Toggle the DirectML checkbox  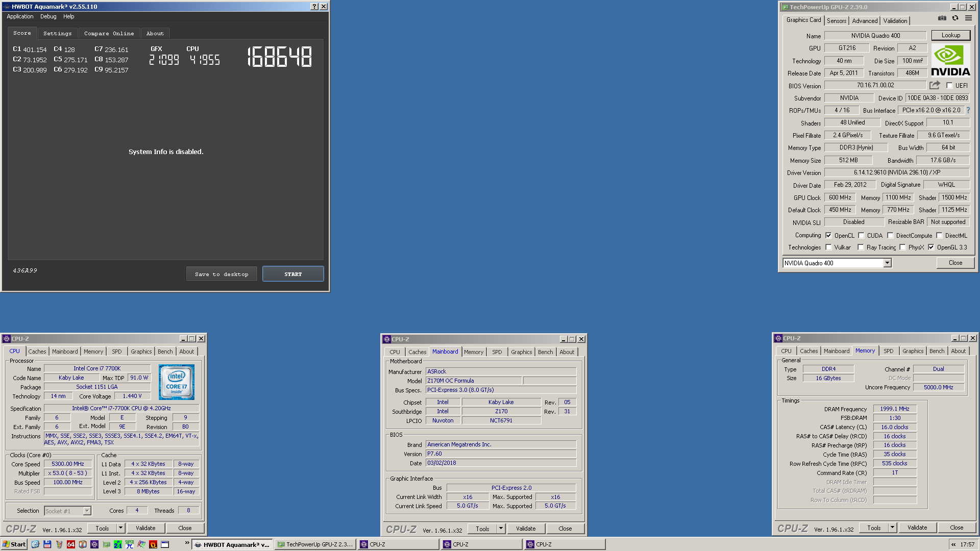click(939, 236)
